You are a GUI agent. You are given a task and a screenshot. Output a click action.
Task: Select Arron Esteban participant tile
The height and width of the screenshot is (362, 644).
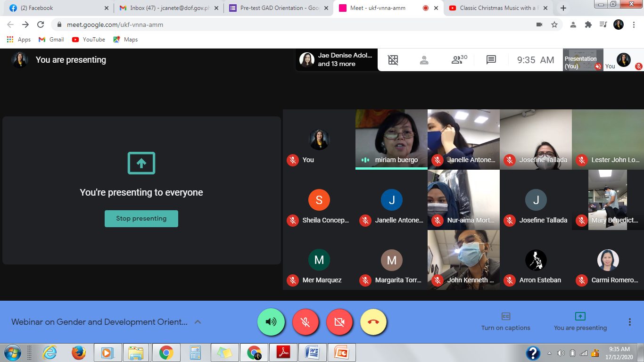point(536,260)
